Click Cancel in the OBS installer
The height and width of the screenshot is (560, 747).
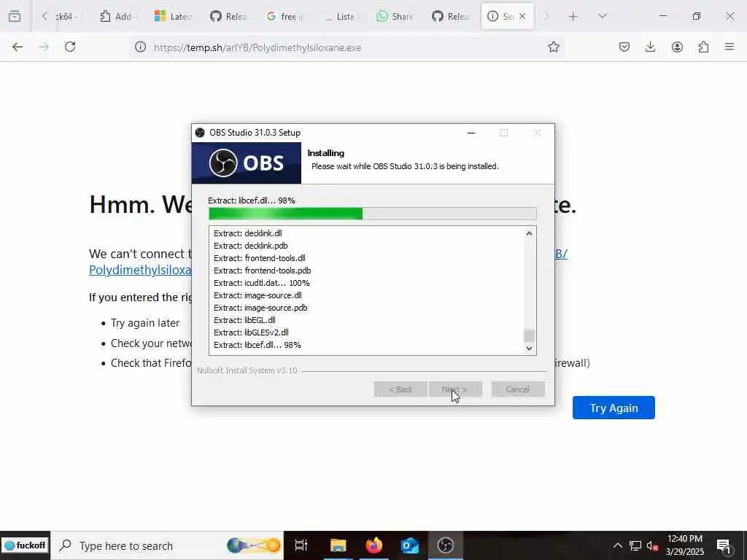(x=518, y=389)
